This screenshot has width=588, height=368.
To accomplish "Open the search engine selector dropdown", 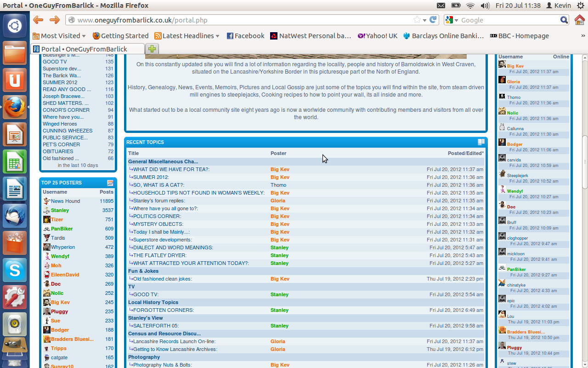I will [x=452, y=20].
